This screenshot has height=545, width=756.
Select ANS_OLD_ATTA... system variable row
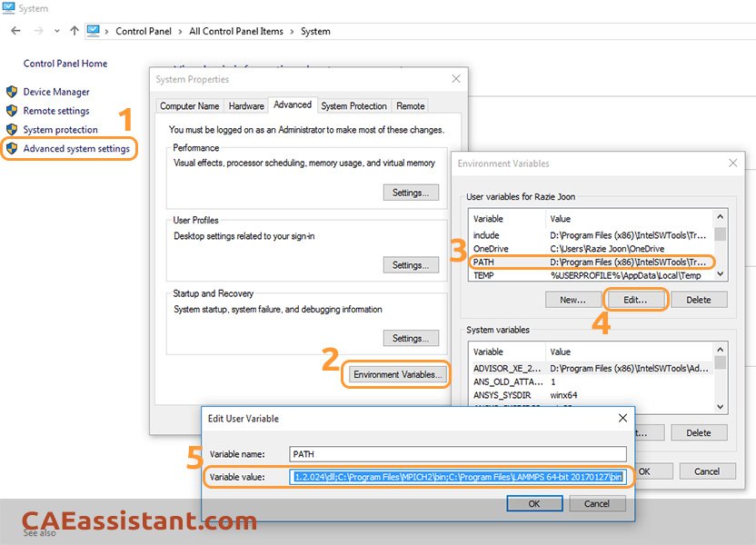pos(590,381)
